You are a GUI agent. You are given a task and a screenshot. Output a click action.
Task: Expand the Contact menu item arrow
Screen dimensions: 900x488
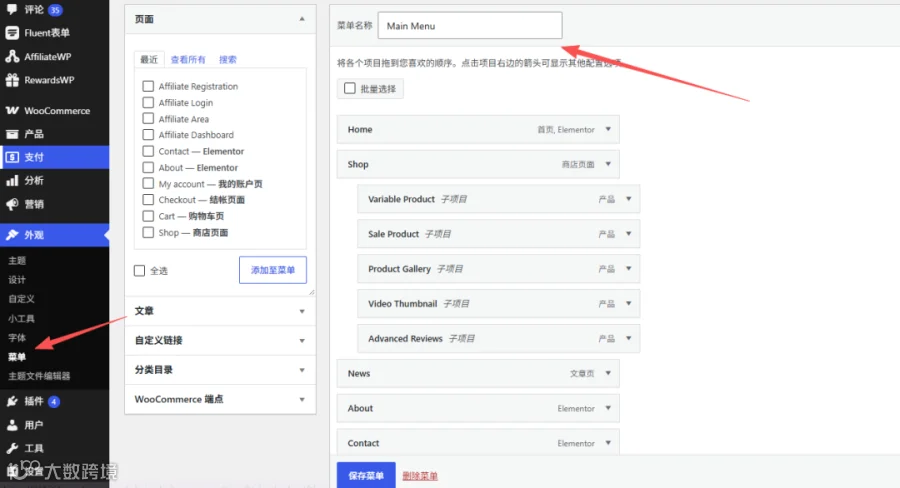(608, 443)
